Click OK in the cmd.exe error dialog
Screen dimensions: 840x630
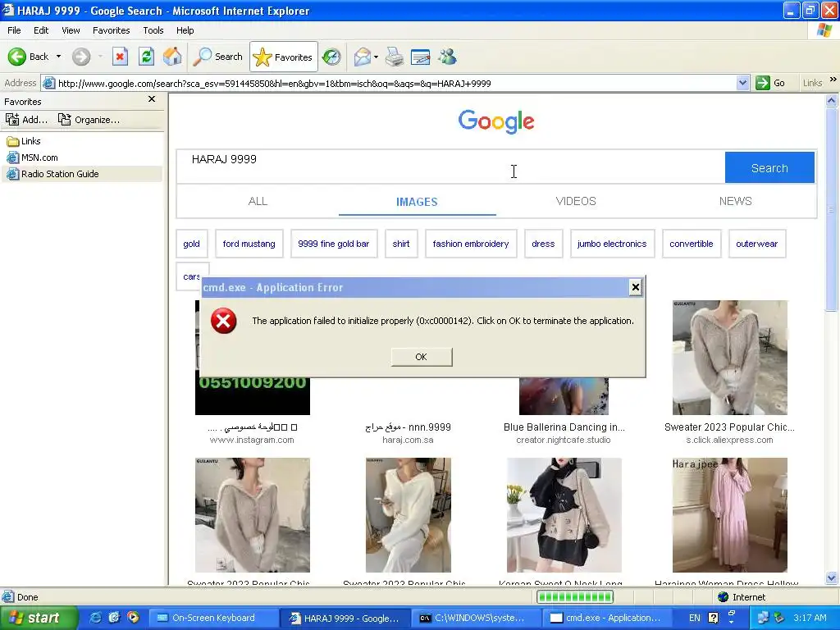point(422,357)
